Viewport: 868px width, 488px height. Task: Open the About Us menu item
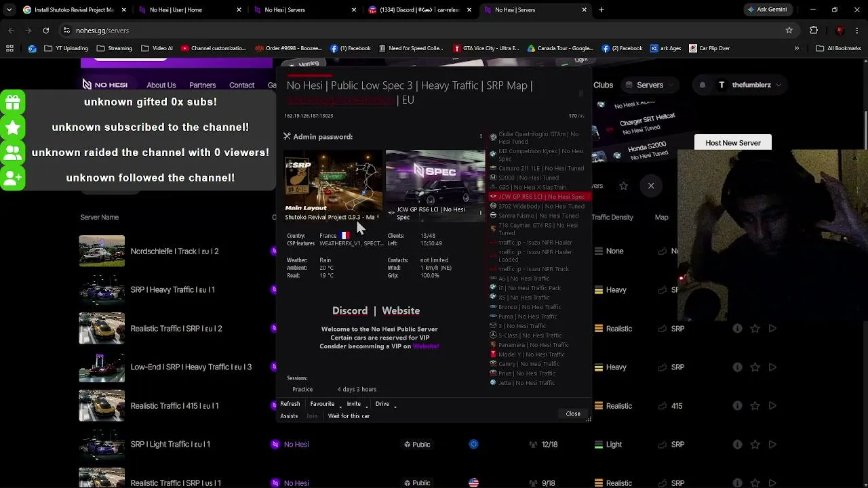pos(161,85)
